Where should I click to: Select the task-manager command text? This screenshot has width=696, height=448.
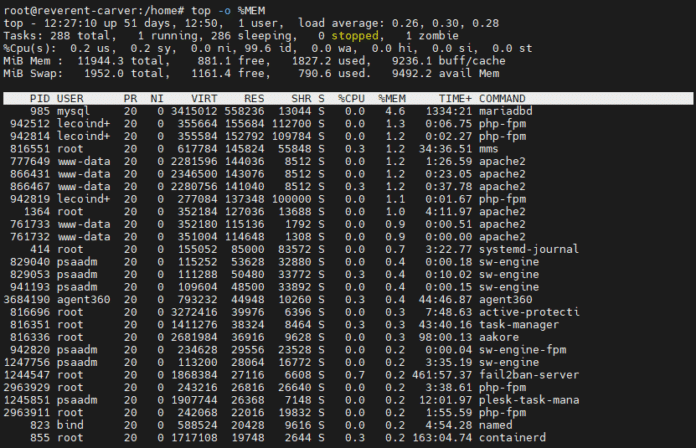coord(519,325)
